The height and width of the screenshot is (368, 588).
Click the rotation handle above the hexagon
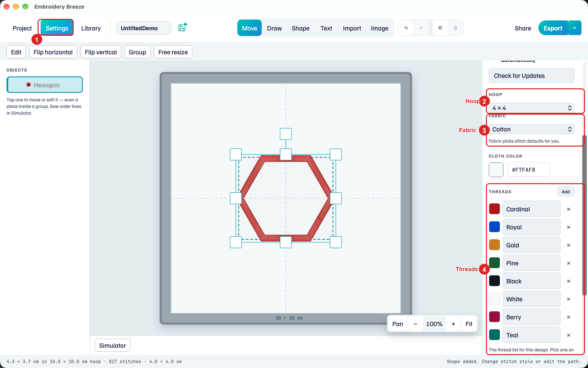pos(286,134)
